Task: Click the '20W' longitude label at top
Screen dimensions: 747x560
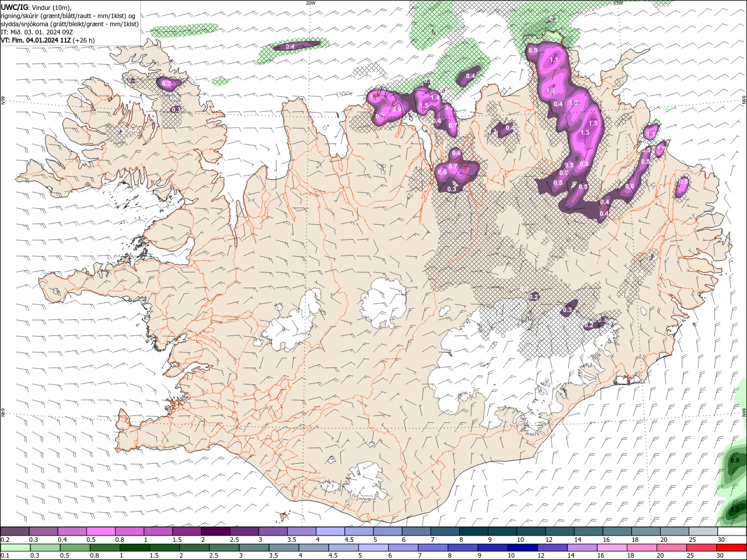Action: point(310,3)
